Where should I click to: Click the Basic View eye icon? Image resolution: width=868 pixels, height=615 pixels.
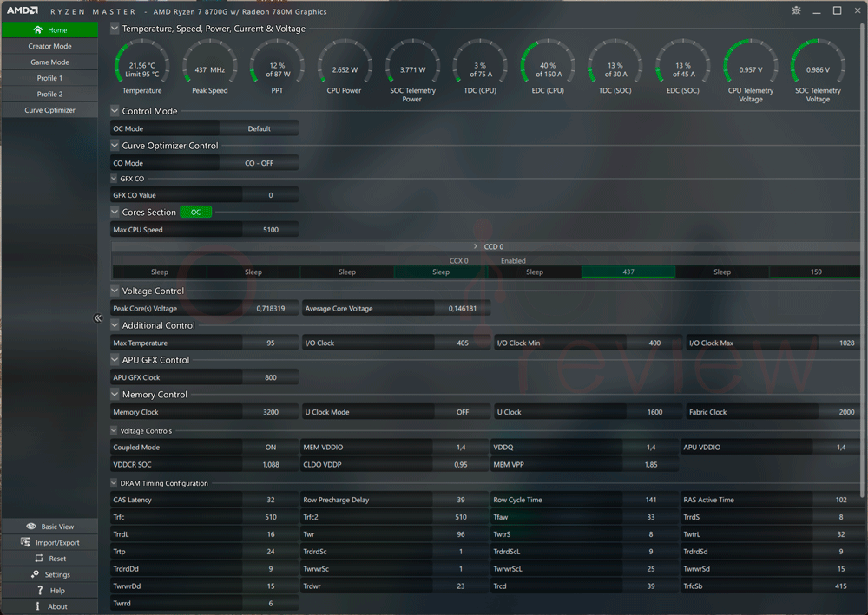coord(31,526)
